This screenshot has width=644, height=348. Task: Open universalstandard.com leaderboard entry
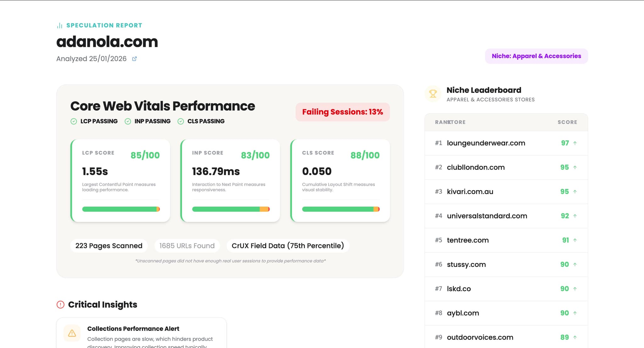[487, 216]
